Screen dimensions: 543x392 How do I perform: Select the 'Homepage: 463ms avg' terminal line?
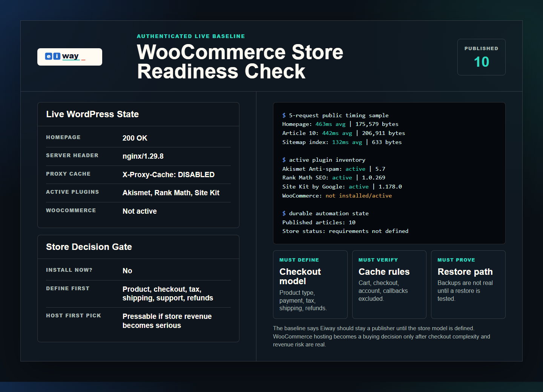click(340, 124)
